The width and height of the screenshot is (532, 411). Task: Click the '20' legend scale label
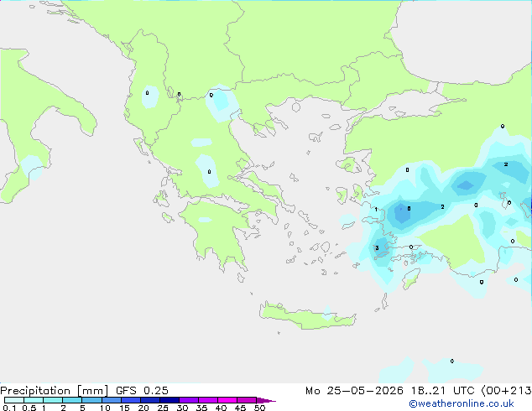(143, 408)
